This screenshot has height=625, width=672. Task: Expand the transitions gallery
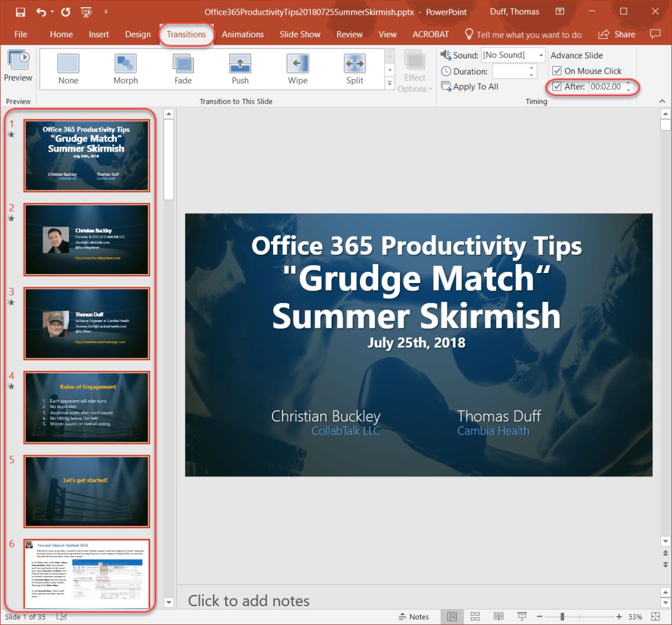[x=389, y=83]
